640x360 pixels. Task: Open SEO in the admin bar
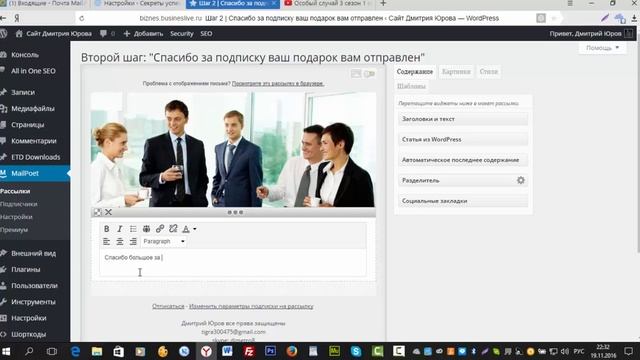pos(206,34)
